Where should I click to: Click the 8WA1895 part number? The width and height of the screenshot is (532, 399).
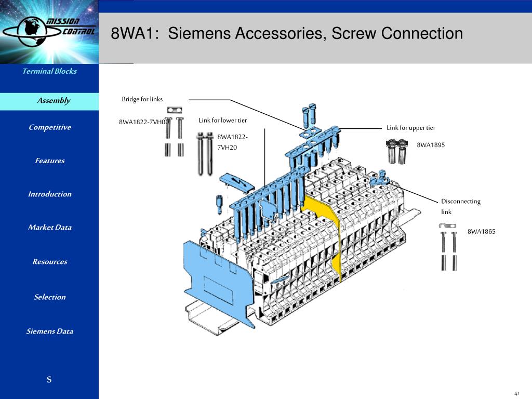click(431, 145)
